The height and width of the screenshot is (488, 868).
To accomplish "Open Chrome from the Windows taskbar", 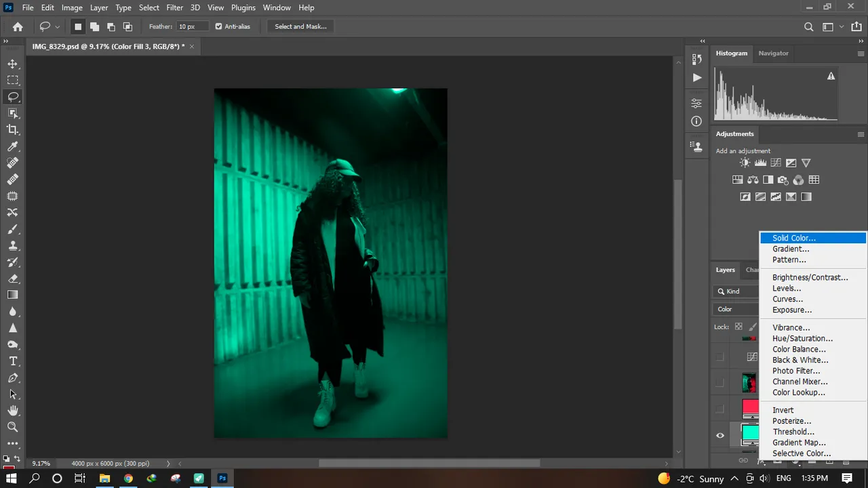I will (x=128, y=478).
